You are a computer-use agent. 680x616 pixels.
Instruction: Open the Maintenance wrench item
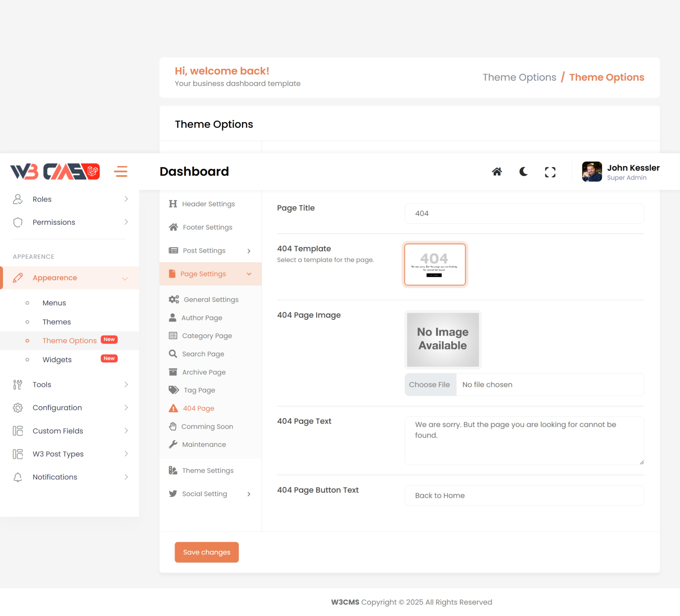(204, 444)
